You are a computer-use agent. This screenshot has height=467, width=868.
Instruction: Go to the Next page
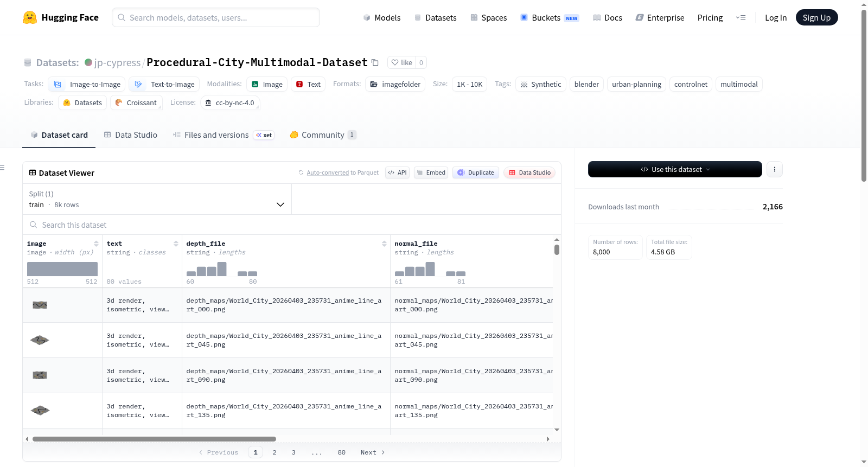373,452
